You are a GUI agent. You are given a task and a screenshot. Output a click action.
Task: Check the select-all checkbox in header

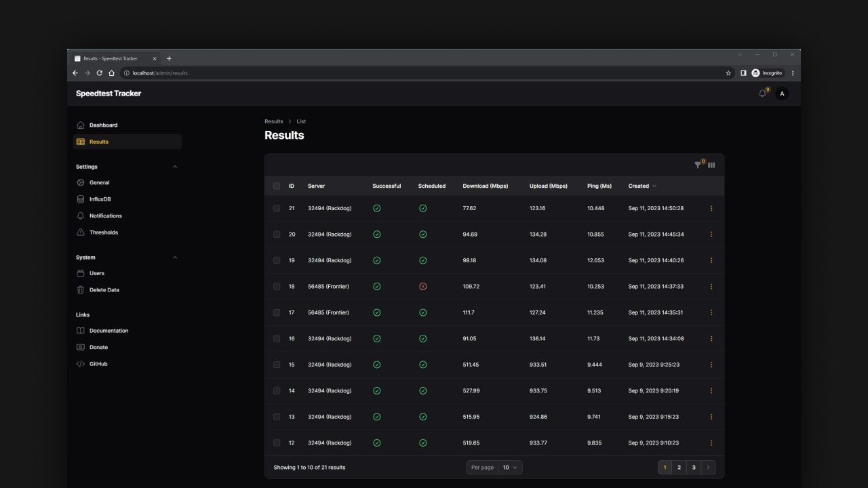pyautogui.click(x=277, y=186)
